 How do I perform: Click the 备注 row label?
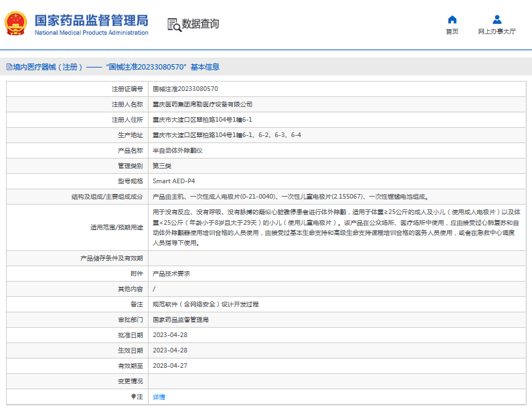click(x=137, y=304)
